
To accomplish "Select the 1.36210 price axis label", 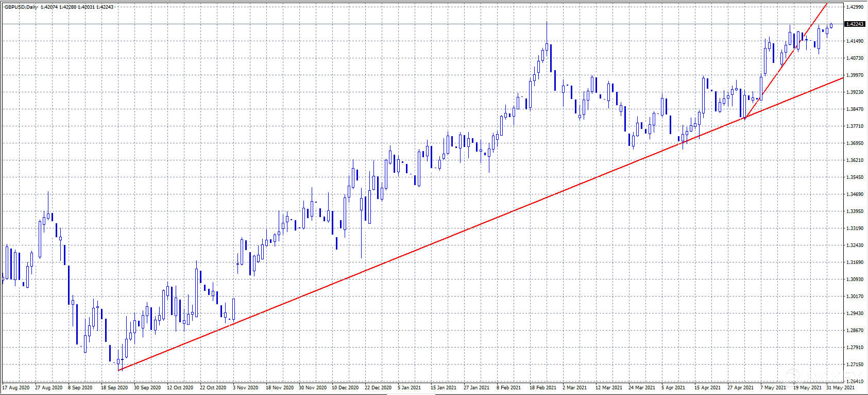I will tap(855, 160).
